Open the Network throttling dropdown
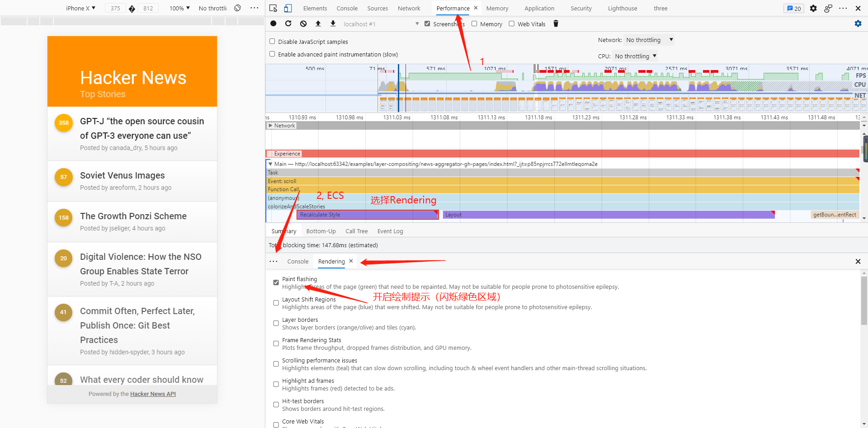The width and height of the screenshot is (868, 428). tap(649, 40)
